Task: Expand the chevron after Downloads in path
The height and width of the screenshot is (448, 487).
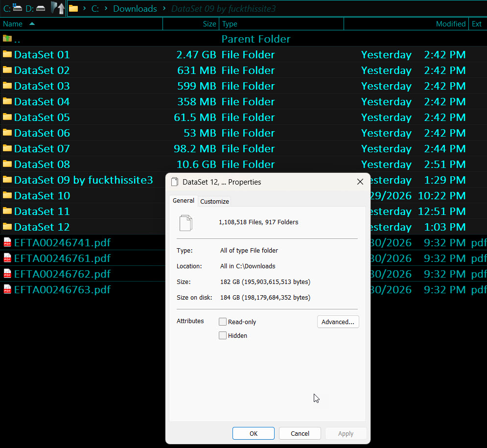Action: point(164,8)
